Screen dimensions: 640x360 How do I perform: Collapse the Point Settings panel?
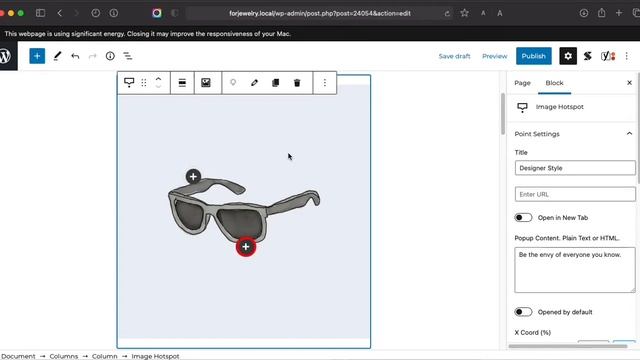629,133
